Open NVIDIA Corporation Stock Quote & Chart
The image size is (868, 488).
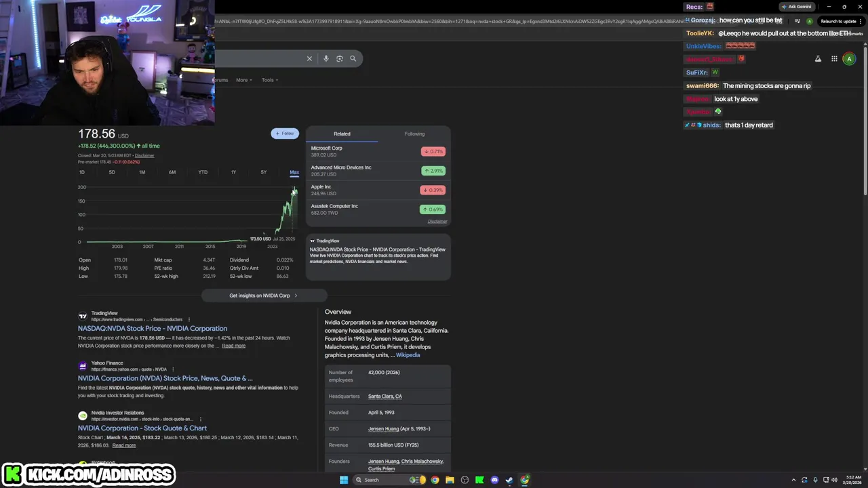point(142,428)
